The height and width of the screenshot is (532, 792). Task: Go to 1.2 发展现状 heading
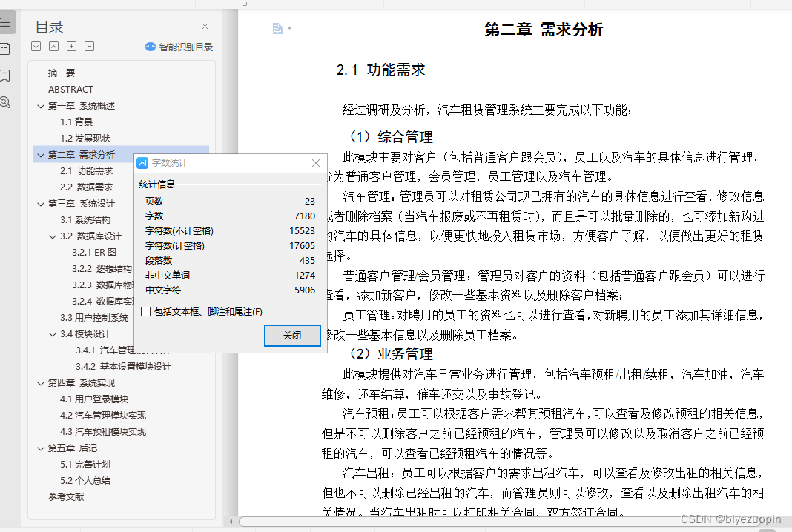(x=85, y=139)
